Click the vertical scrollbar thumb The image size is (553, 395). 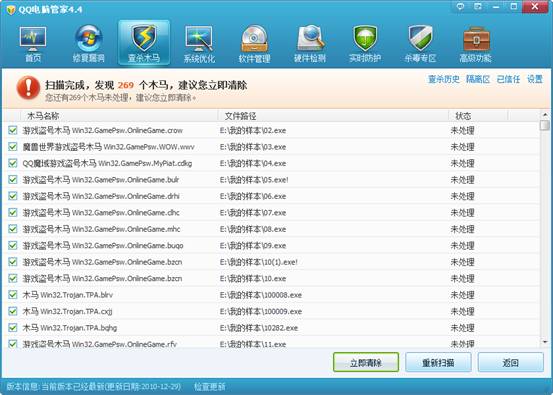(545, 125)
